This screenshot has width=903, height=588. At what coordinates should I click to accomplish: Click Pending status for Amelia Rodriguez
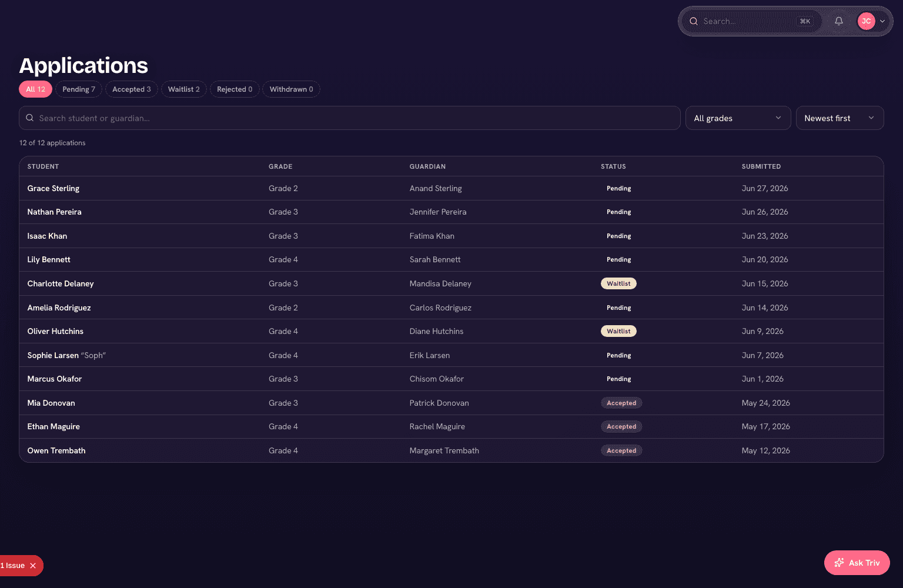[618, 308]
